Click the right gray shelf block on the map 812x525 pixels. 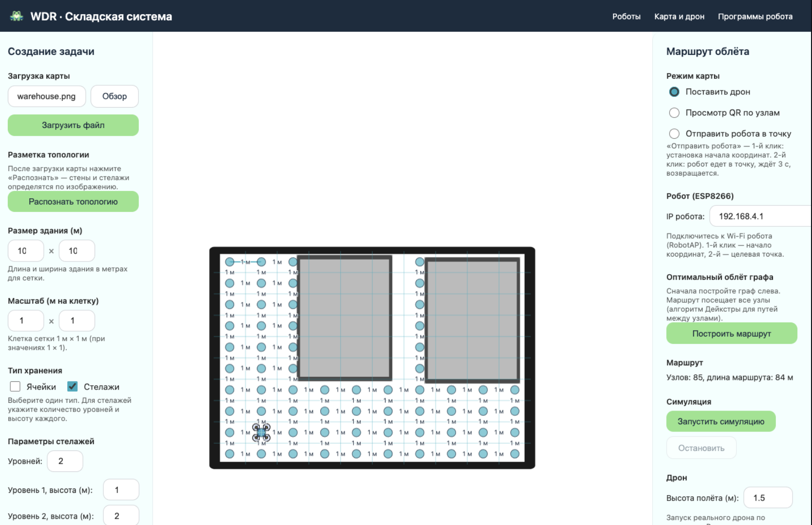pyautogui.click(x=472, y=319)
